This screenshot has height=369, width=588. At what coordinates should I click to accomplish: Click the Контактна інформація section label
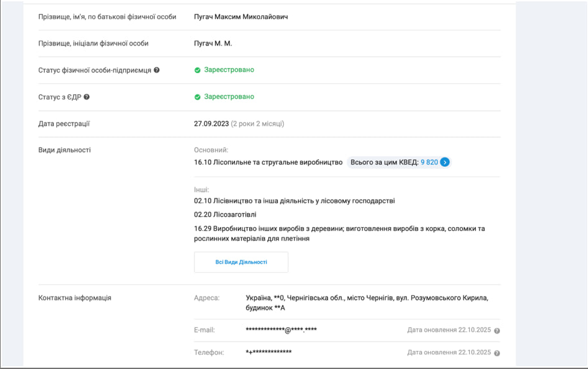74,298
